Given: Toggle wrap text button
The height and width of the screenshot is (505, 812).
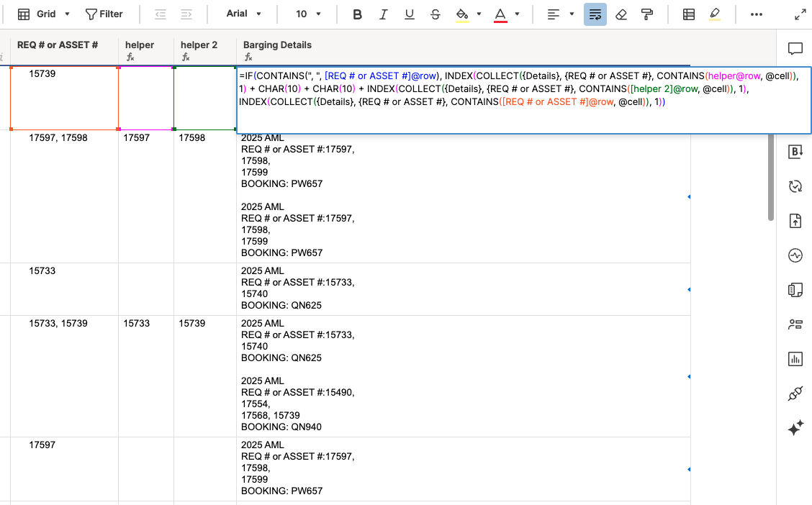Looking at the screenshot, I should (595, 14).
